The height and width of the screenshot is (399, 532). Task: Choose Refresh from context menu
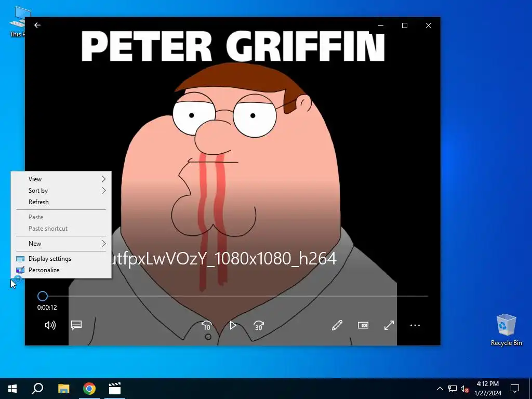pyautogui.click(x=61, y=202)
